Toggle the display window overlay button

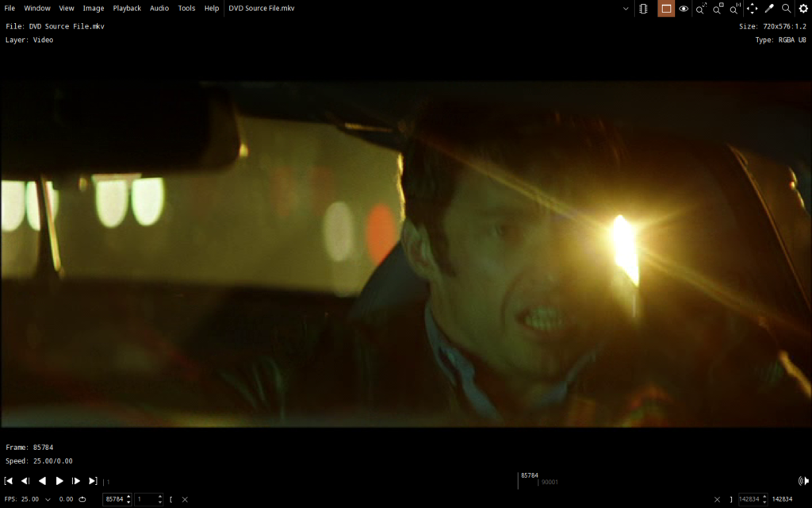click(x=666, y=9)
